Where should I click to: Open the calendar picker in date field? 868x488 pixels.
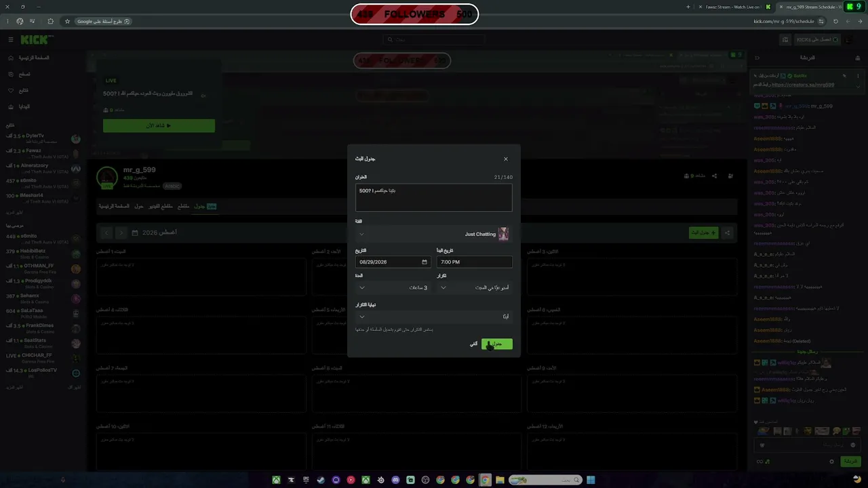coord(425,262)
